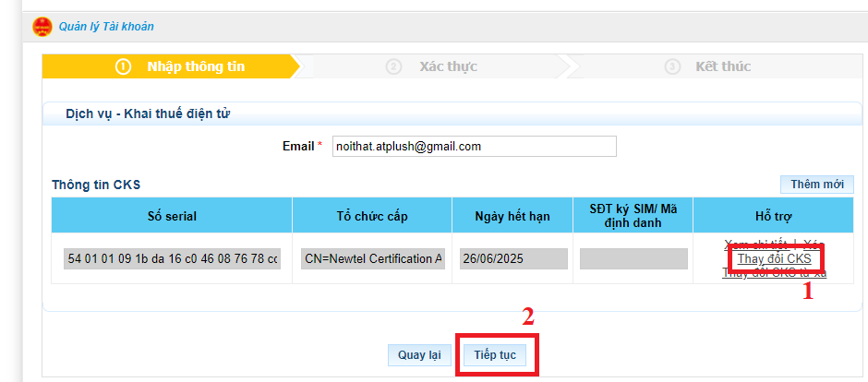Select the Xác thực step tab
This screenshot has width=868, height=382.
[448, 66]
